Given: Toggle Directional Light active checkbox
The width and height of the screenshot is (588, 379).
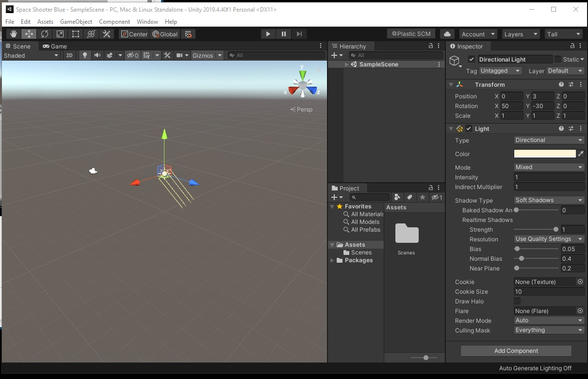Looking at the screenshot, I should [472, 59].
